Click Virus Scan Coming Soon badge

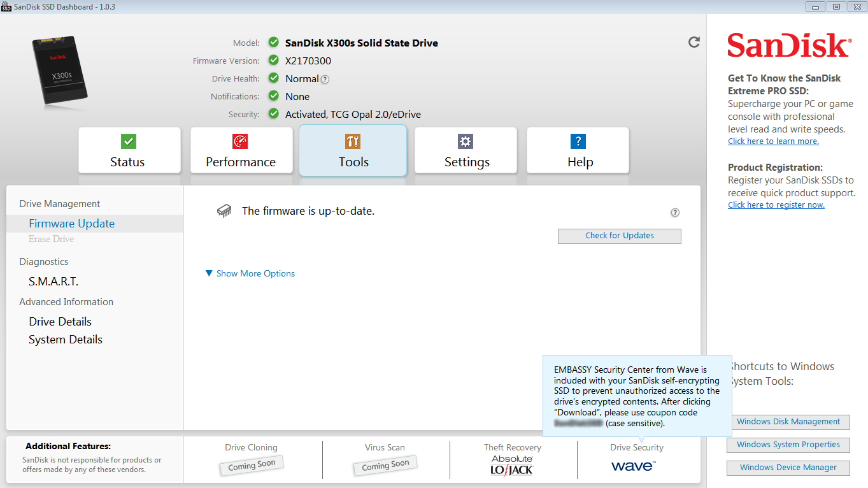click(x=385, y=465)
